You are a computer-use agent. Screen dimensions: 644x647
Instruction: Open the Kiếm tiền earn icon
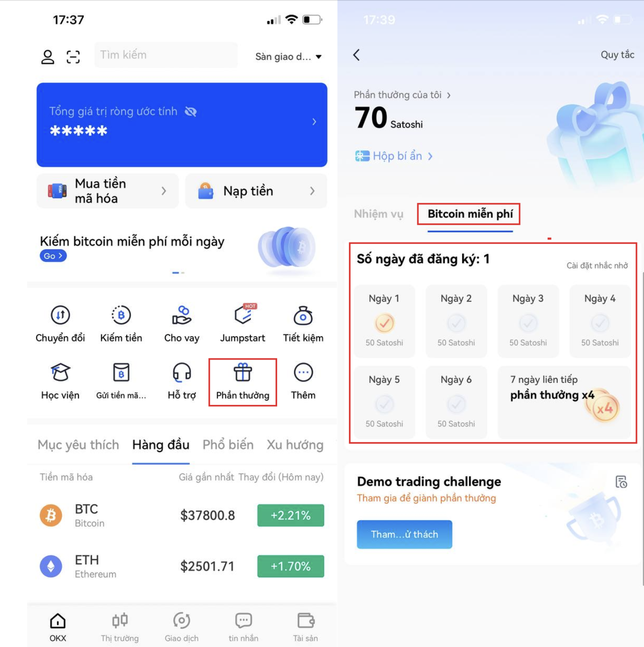coord(121,315)
